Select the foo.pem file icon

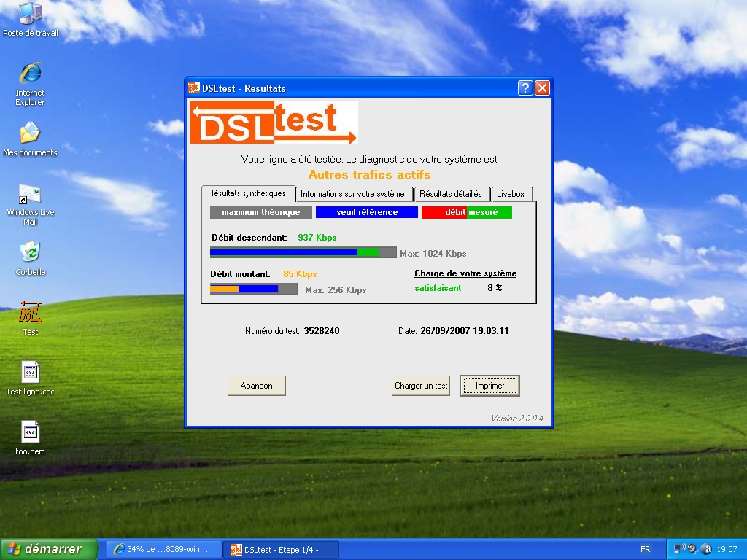pos(30,432)
